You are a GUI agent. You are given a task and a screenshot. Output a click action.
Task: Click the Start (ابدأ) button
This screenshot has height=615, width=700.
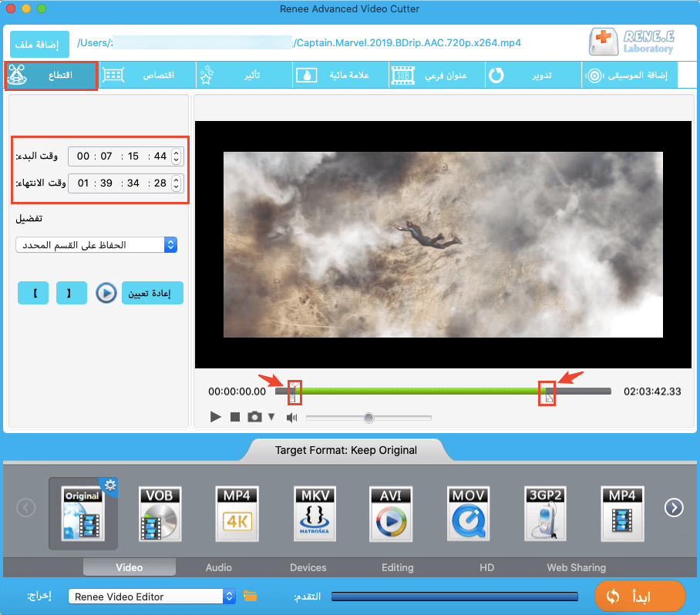(640, 596)
